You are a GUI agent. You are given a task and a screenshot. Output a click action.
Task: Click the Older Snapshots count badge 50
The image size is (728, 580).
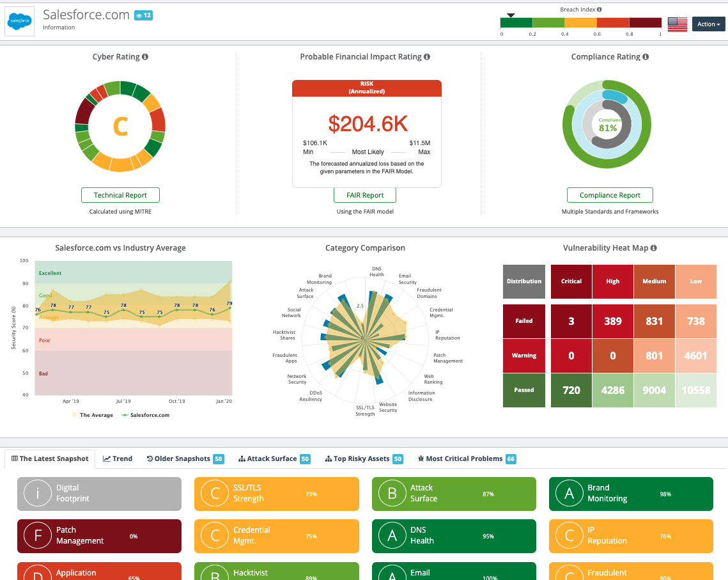(218, 459)
